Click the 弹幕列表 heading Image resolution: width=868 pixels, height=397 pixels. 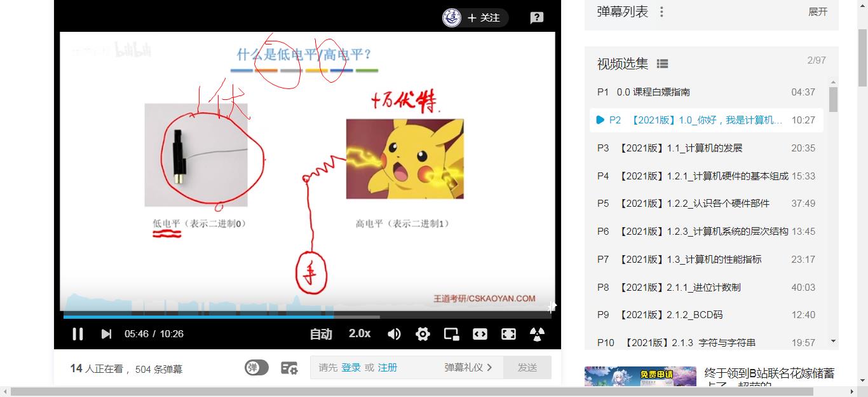coord(623,11)
